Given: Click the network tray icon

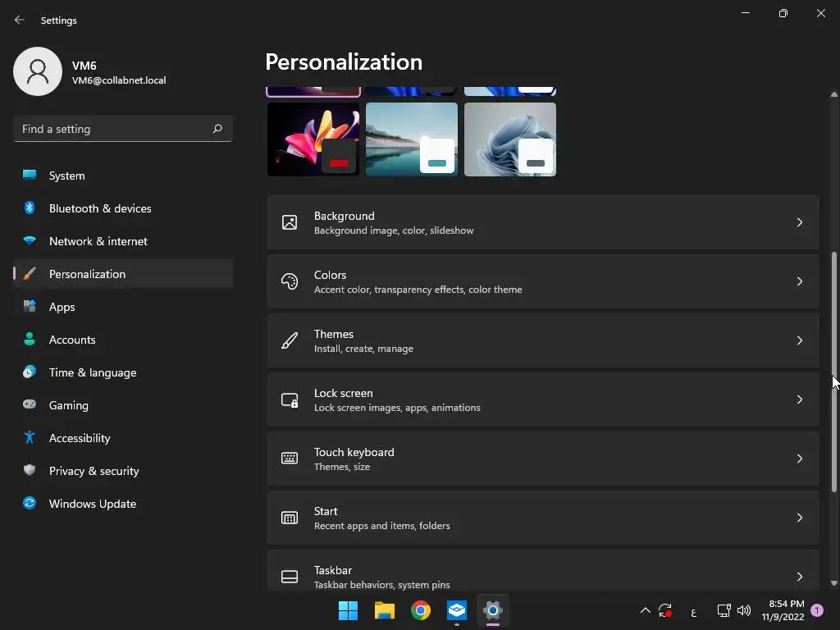Looking at the screenshot, I should tap(724, 610).
